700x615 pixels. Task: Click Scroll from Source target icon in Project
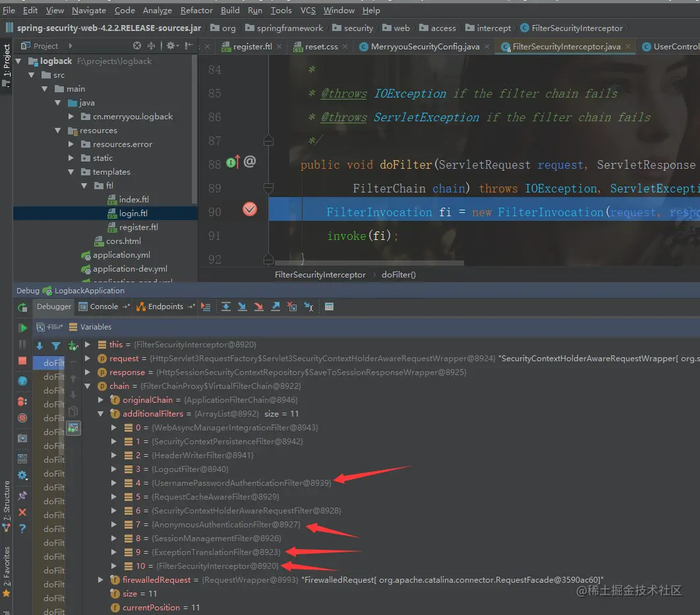coord(137,45)
